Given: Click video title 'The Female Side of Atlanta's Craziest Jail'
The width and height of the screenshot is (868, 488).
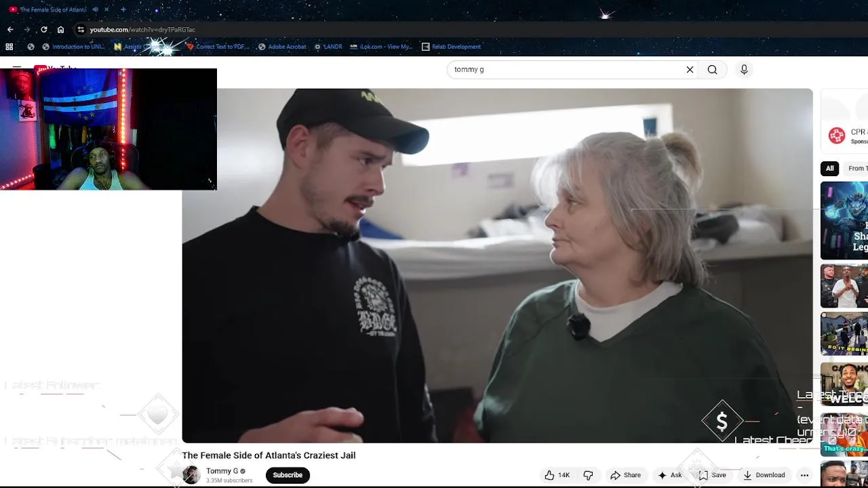Looking at the screenshot, I should coord(269,455).
